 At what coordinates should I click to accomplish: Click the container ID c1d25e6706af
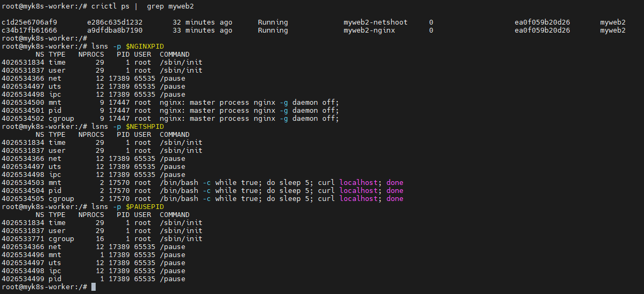tap(29, 22)
